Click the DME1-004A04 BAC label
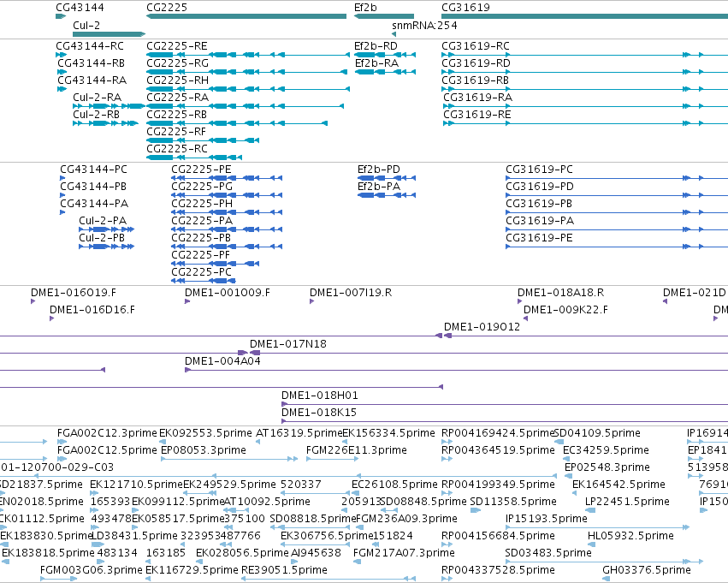 (223, 362)
